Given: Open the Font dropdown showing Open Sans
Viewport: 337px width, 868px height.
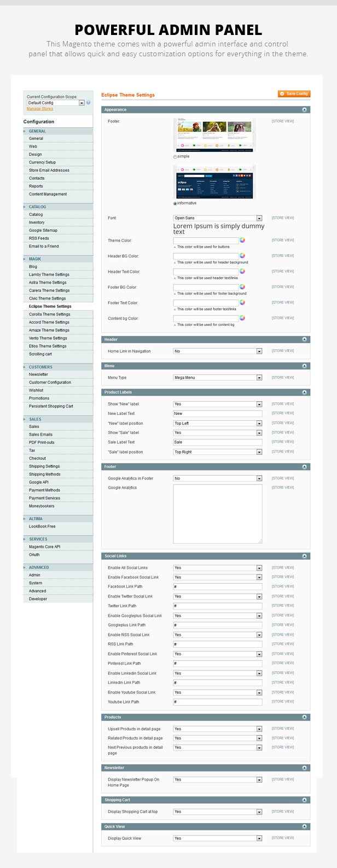Looking at the screenshot, I should (x=217, y=218).
